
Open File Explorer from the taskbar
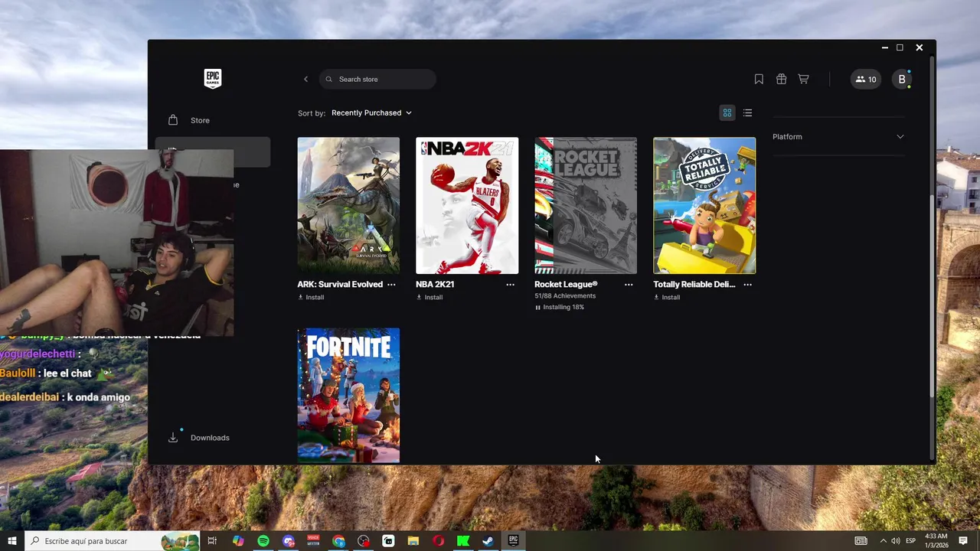(413, 541)
